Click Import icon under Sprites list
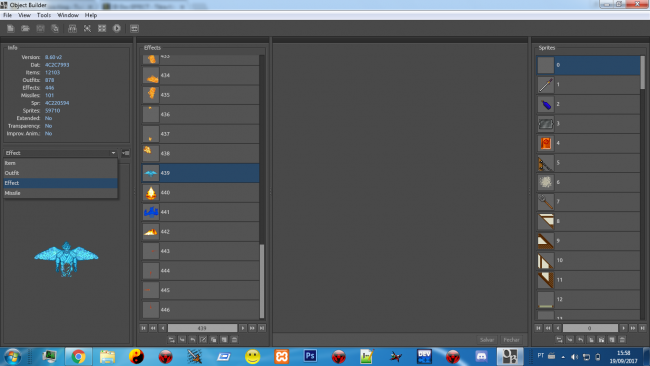This screenshot has width=650, height=366. (570, 339)
